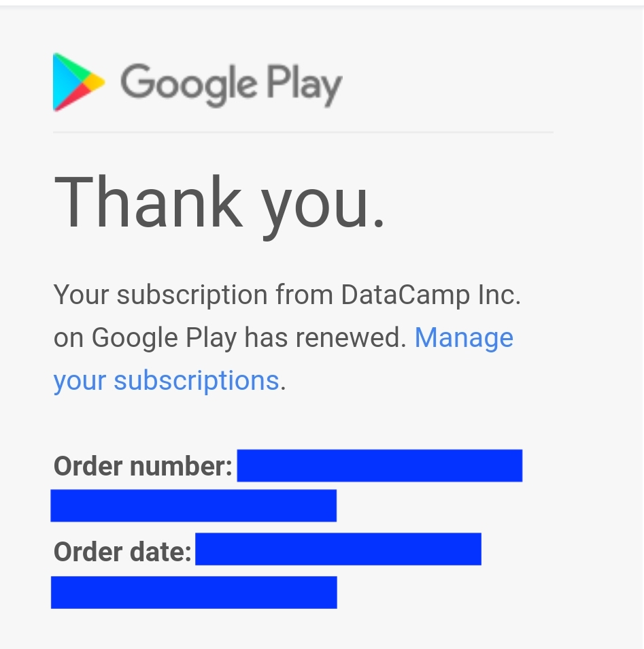Click the period after the subscriptions link
This screenshot has height=649, width=644.
[x=283, y=382]
